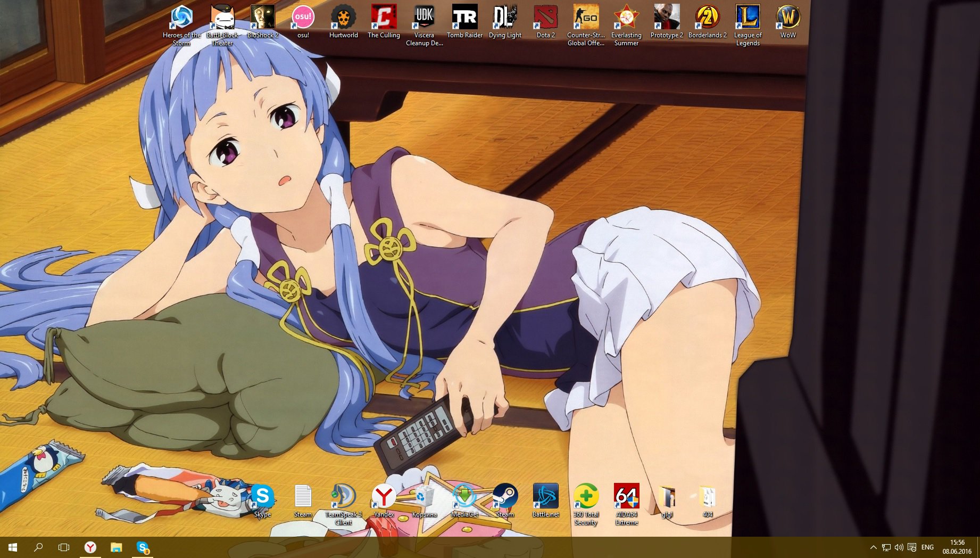Open the BioShock 2 shortcut
Screen dimensions: 980x558
coord(262,21)
